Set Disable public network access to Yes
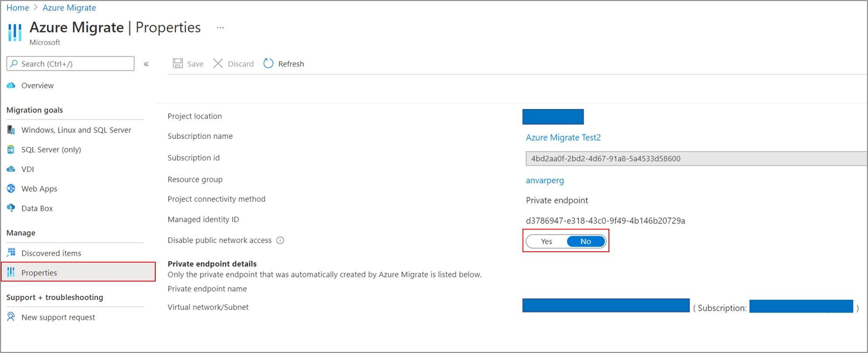 pos(547,241)
